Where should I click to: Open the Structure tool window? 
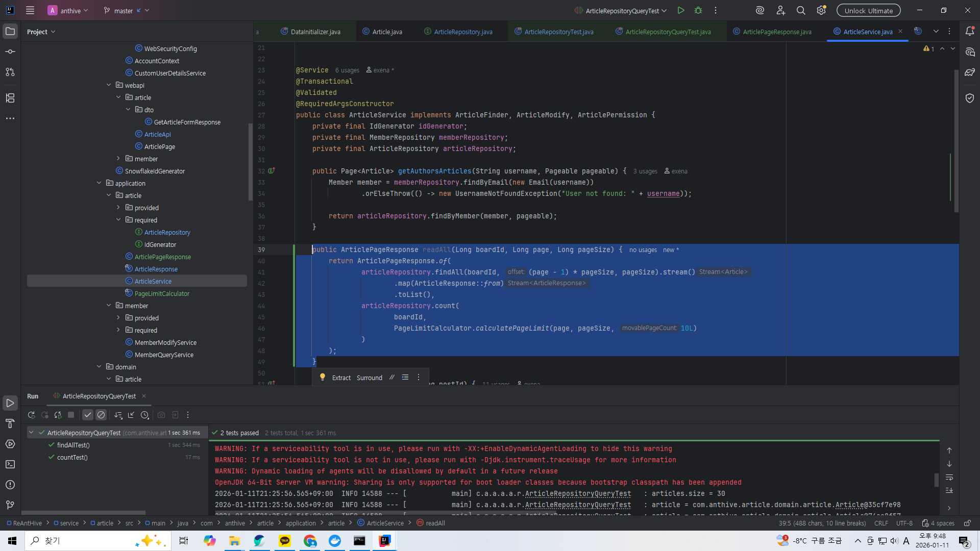10,98
